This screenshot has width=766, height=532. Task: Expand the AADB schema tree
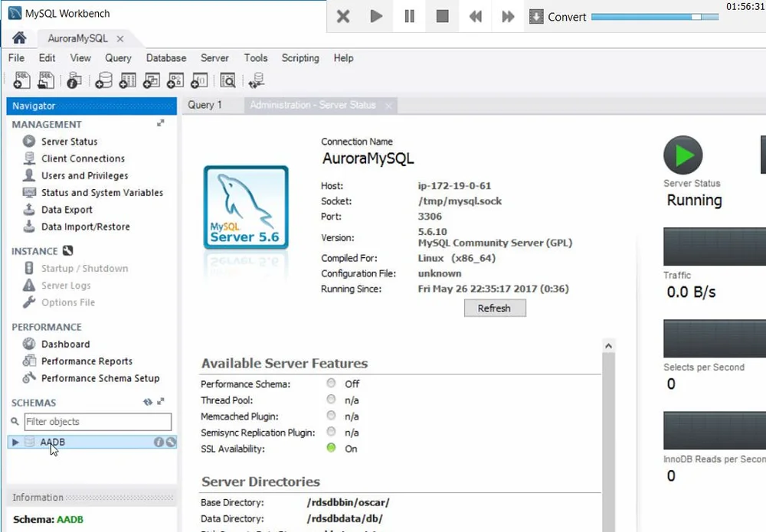click(x=15, y=442)
